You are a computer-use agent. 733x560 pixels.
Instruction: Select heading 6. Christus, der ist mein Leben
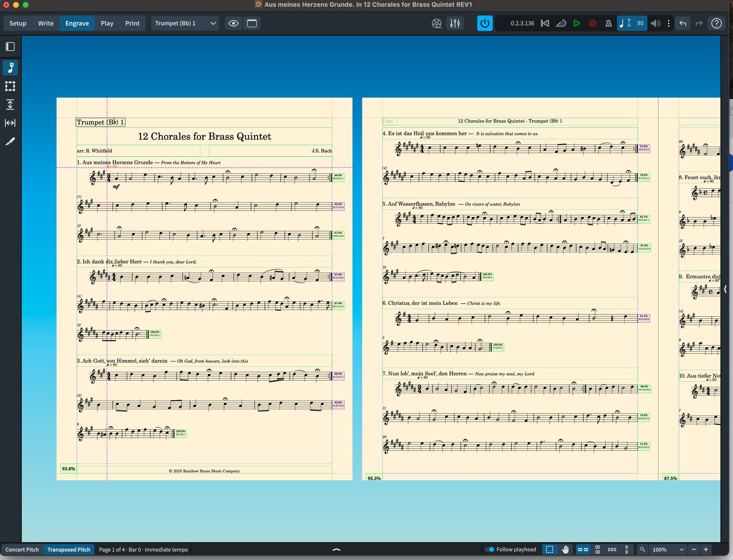click(442, 303)
